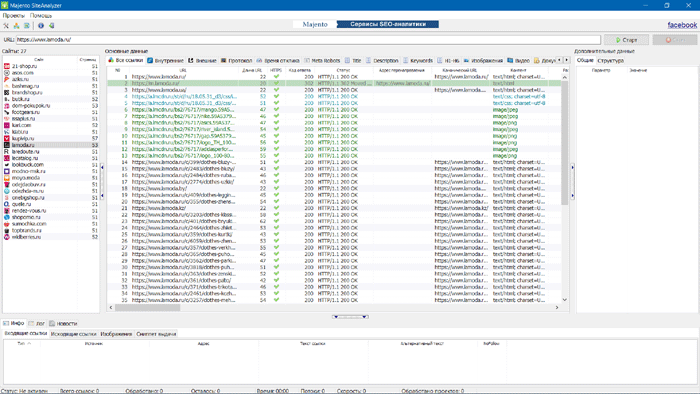
Task: Click the Majento banner link
Action: [x=315, y=25]
